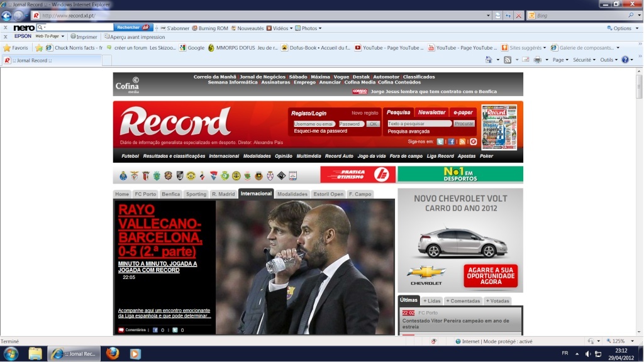This screenshot has height=362, width=644.
Task: Click the Contestado Vitor Pereira news item
Action: pos(456,324)
